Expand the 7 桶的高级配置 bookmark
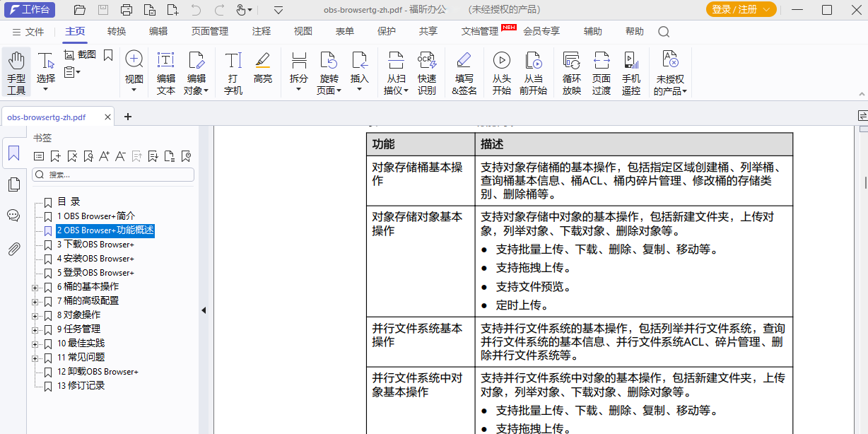This screenshot has width=868, height=434. point(35,301)
